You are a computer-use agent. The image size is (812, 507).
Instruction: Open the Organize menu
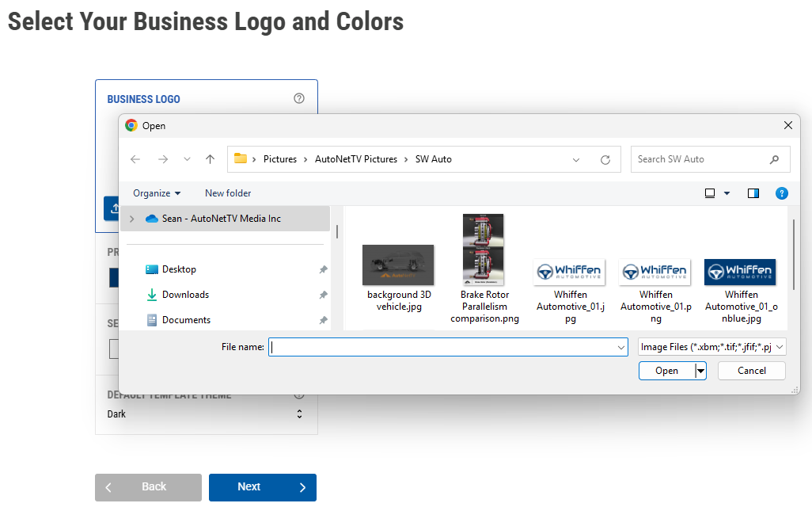coord(157,193)
